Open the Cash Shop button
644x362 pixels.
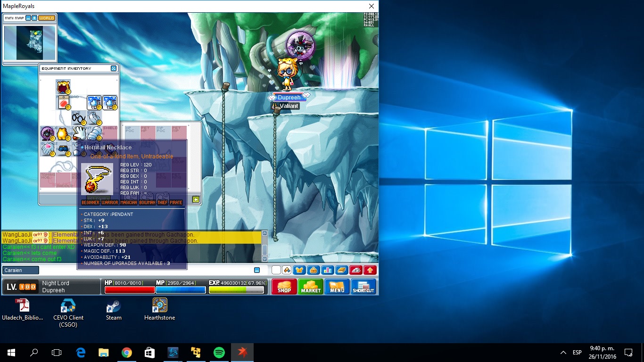[284, 287]
